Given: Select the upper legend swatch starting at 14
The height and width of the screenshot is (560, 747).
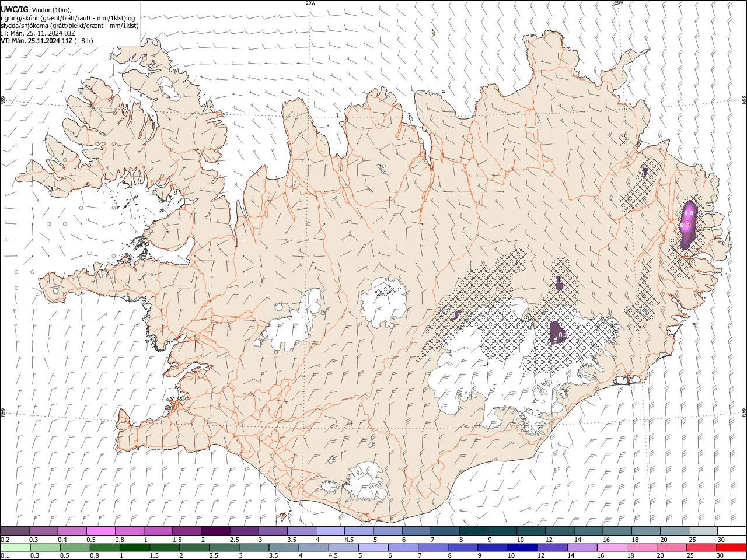Looking at the screenshot, I should pyautogui.click(x=588, y=531).
